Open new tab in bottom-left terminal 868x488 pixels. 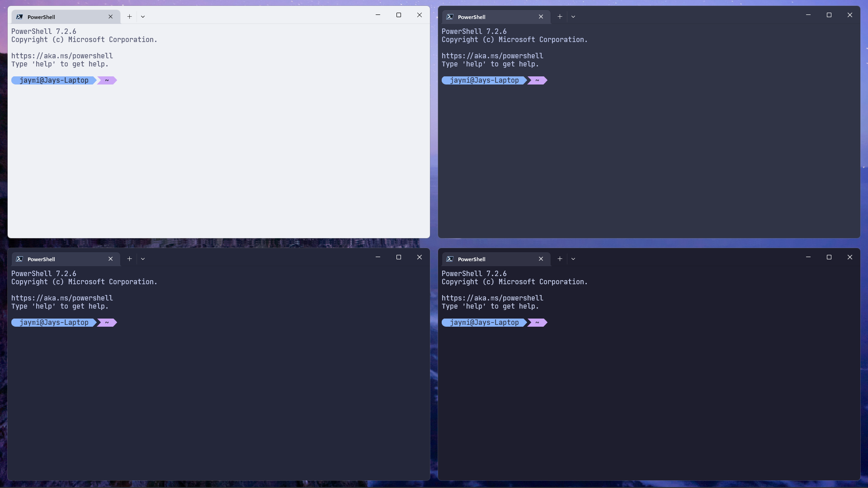129,259
